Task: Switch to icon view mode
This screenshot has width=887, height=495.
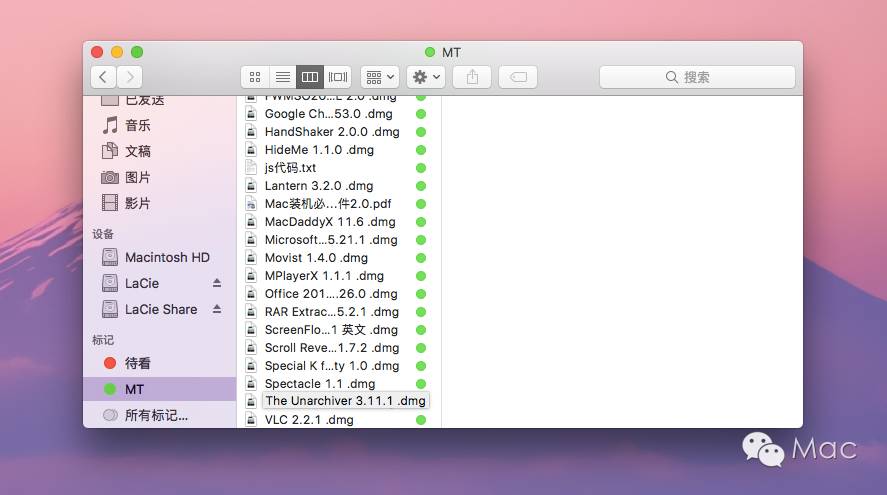Action: click(x=255, y=77)
